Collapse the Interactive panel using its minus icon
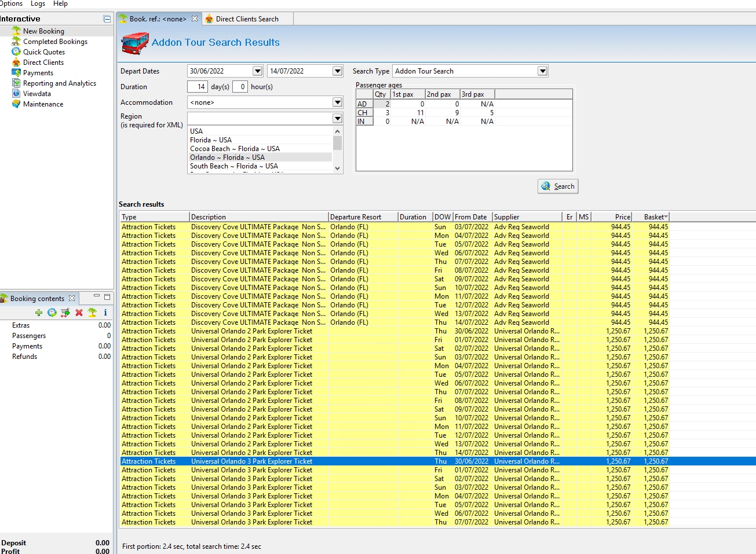756x554 pixels. click(107, 19)
